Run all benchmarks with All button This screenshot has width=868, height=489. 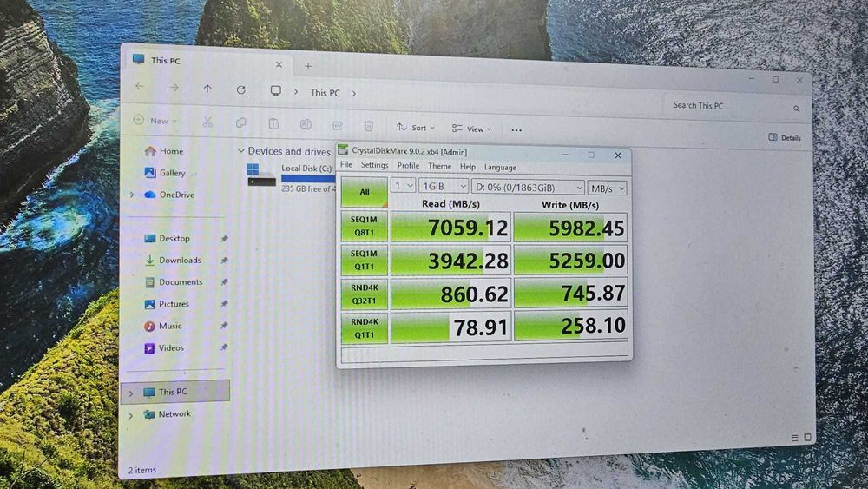tap(365, 192)
